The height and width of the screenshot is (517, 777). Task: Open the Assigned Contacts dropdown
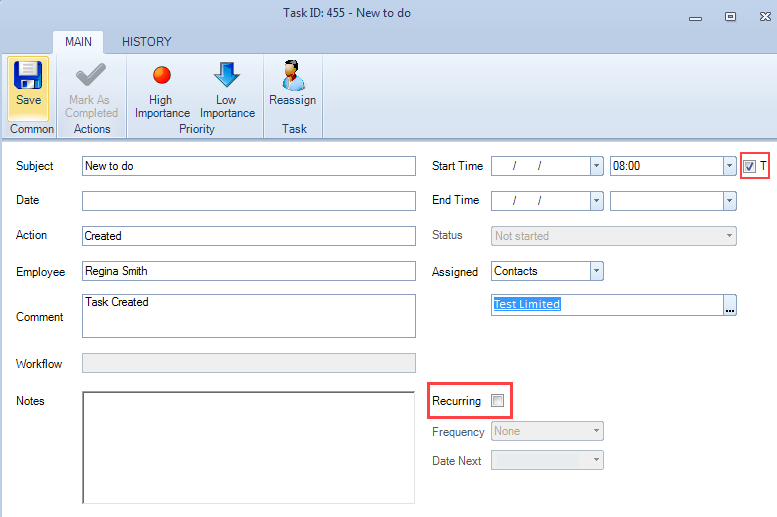(597, 271)
